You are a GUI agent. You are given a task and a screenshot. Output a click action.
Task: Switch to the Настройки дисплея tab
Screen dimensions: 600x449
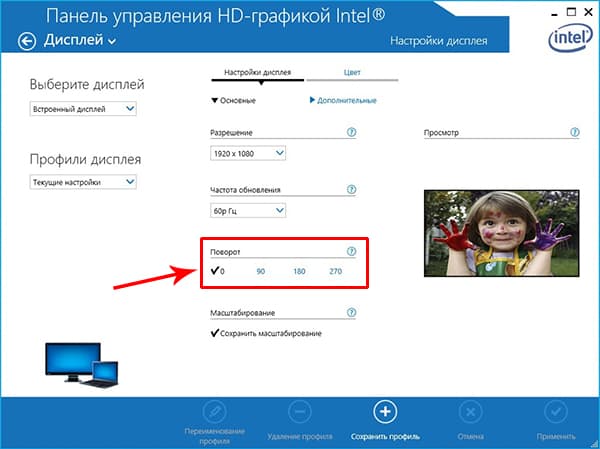(x=258, y=72)
